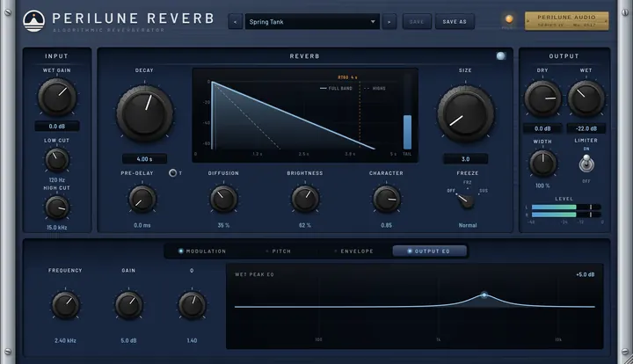Click the Pre-Delay knob
633x364 pixels.
pos(142,200)
